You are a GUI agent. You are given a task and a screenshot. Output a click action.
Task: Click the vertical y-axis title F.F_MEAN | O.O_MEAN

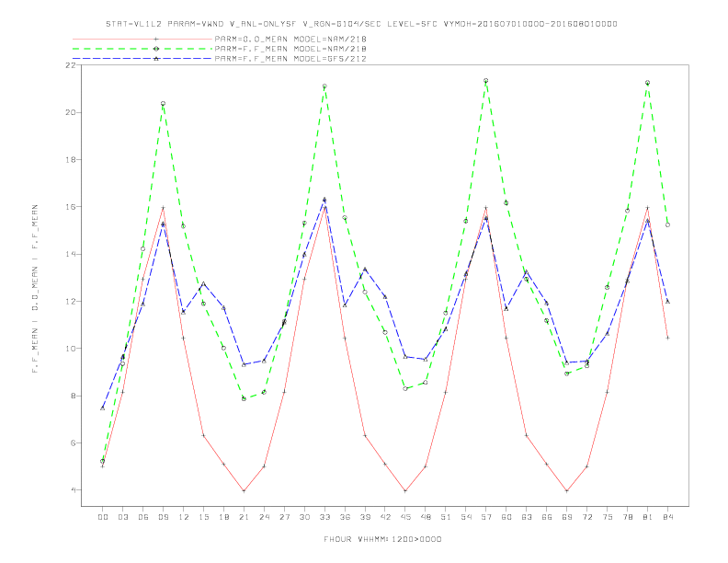35,289
